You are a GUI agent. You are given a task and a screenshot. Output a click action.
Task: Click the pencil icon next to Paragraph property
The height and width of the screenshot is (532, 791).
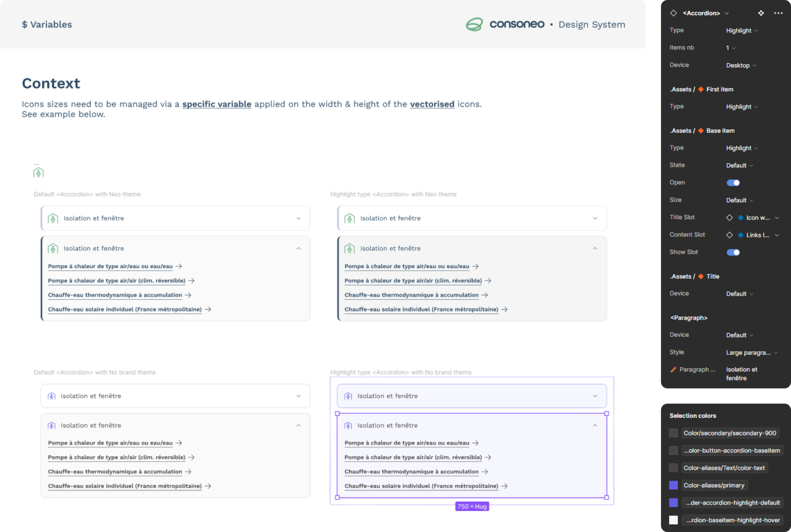coord(674,369)
